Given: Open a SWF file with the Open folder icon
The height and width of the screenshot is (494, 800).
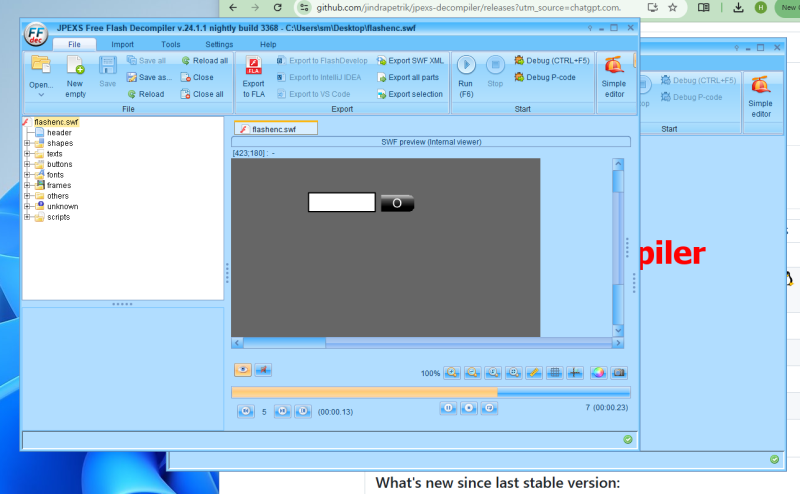Looking at the screenshot, I should pos(41,65).
